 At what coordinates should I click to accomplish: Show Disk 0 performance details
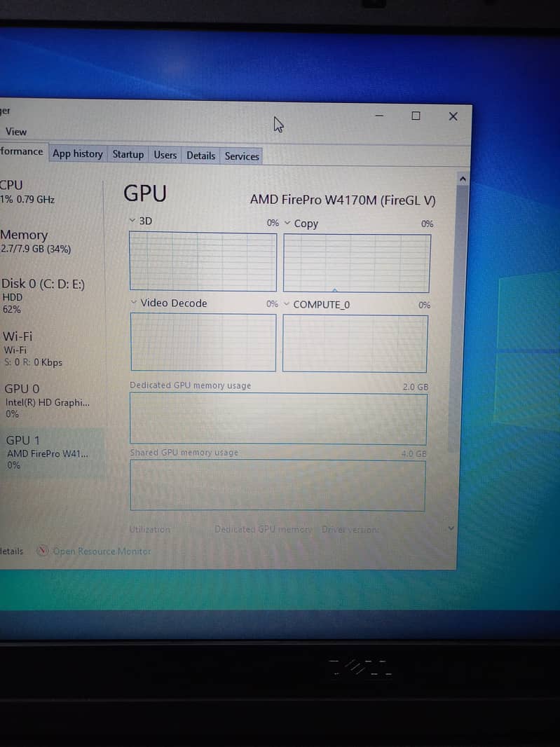pos(42,295)
